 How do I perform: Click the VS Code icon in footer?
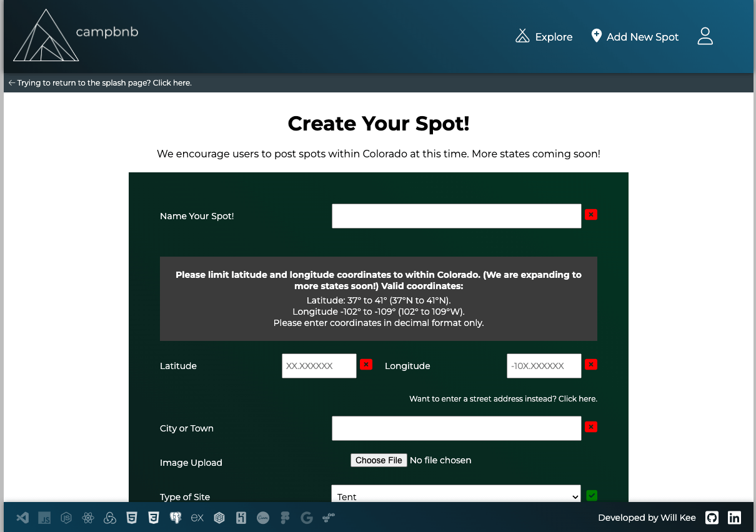(x=22, y=518)
